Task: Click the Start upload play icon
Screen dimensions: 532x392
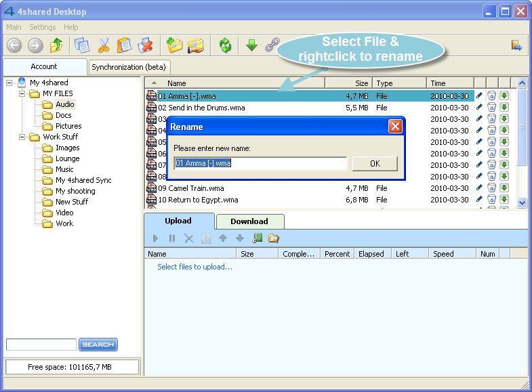Action: [x=155, y=238]
